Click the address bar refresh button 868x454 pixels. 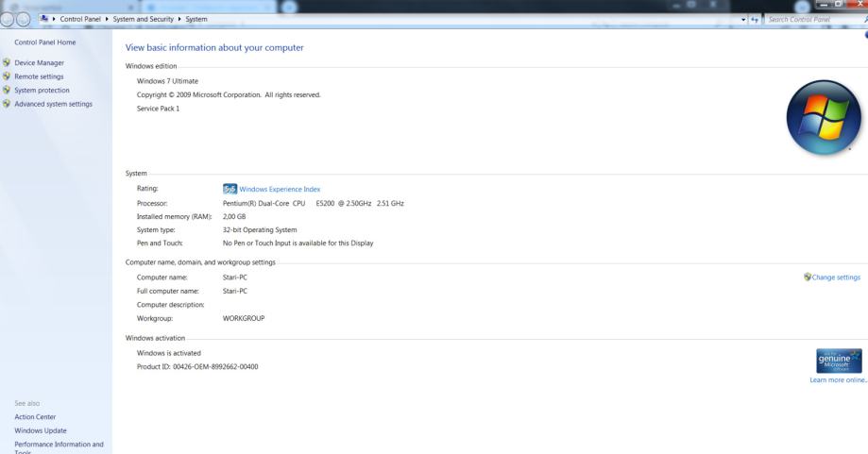pyautogui.click(x=755, y=20)
